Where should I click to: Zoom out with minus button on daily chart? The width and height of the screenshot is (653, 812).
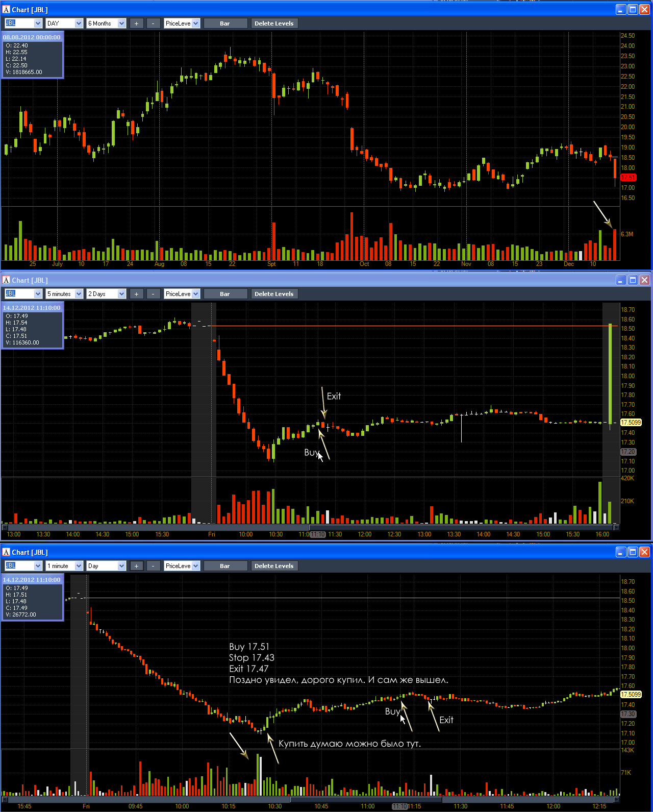153,23
